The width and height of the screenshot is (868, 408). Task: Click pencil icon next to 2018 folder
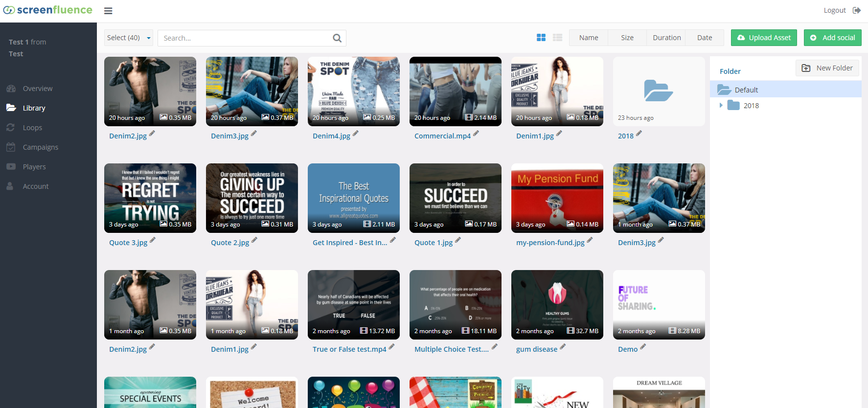(639, 134)
